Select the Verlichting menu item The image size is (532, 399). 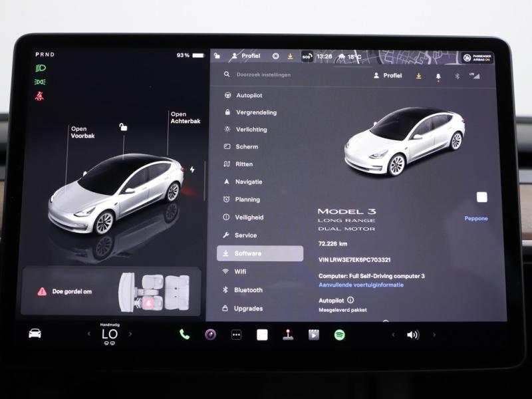click(x=245, y=129)
